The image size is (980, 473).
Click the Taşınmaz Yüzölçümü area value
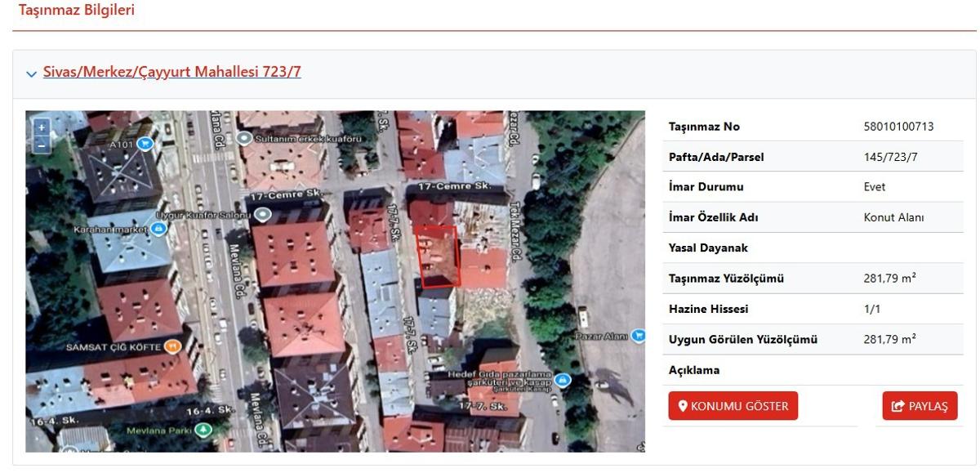[889, 279]
